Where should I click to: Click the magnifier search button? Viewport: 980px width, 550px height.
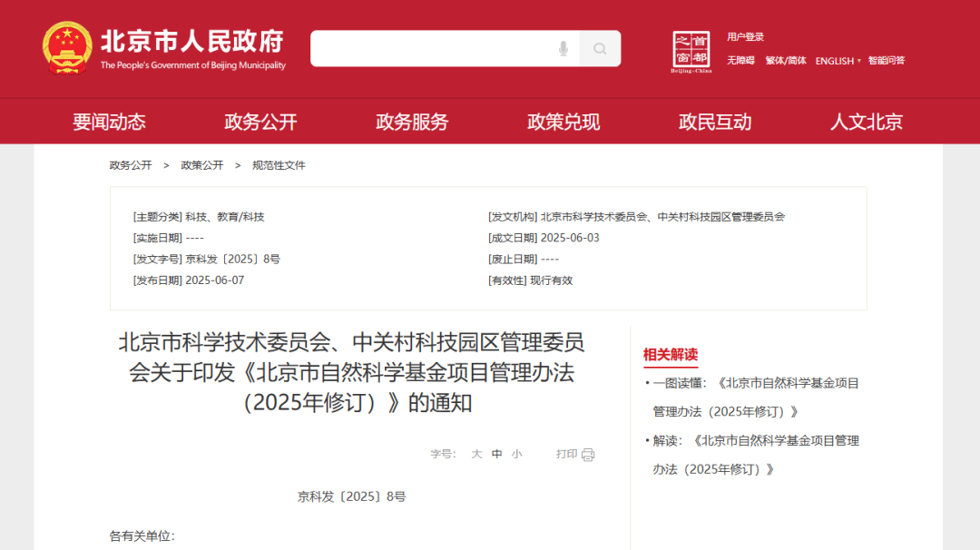tap(600, 49)
